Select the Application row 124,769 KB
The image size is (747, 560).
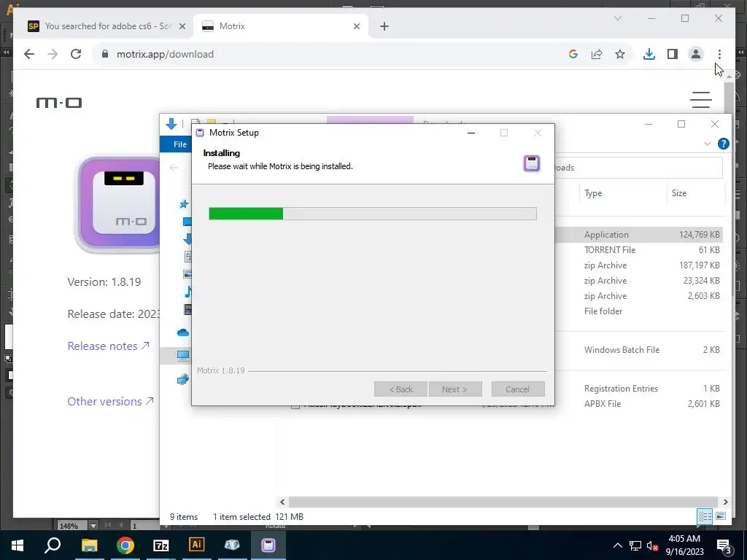click(x=638, y=235)
